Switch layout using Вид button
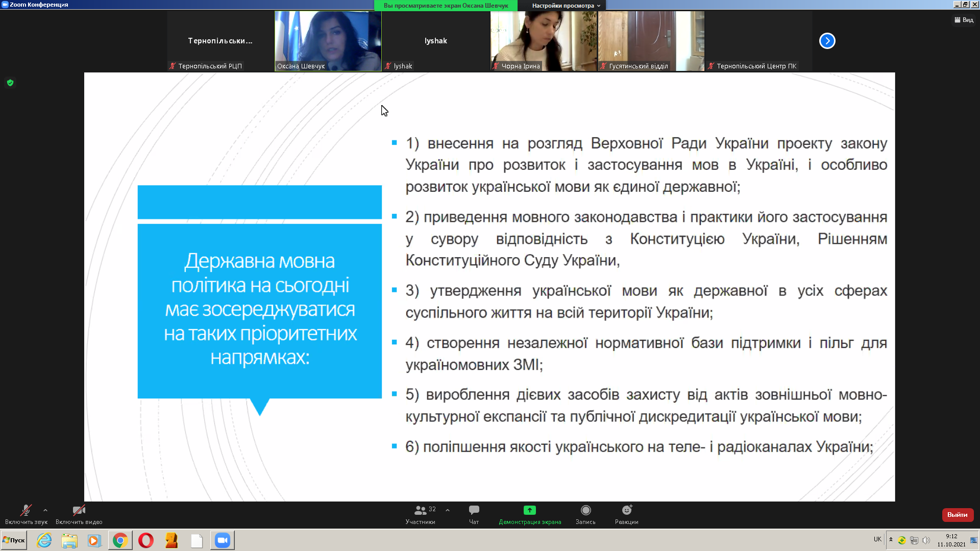This screenshot has height=551, width=980. pos(964,20)
